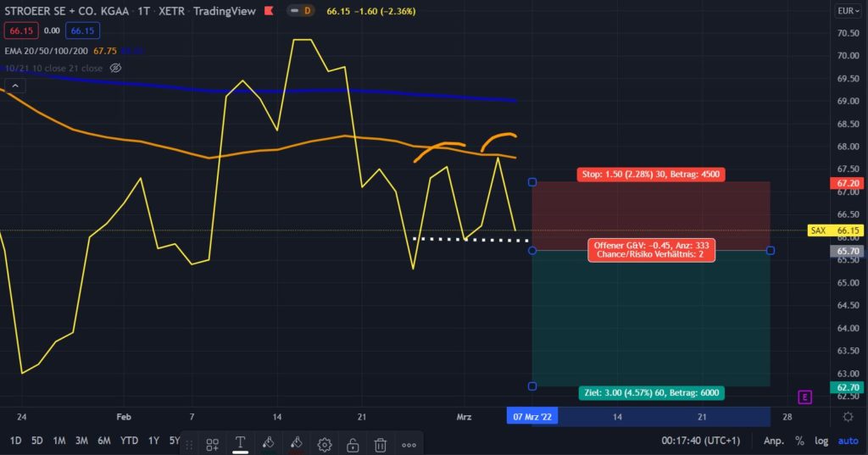Select the YTD time range

point(130,441)
